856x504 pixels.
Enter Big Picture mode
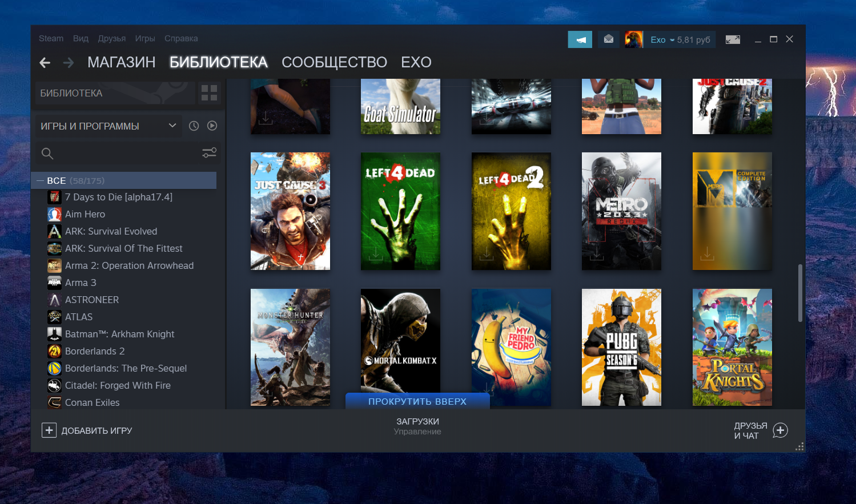click(x=733, y=39)
